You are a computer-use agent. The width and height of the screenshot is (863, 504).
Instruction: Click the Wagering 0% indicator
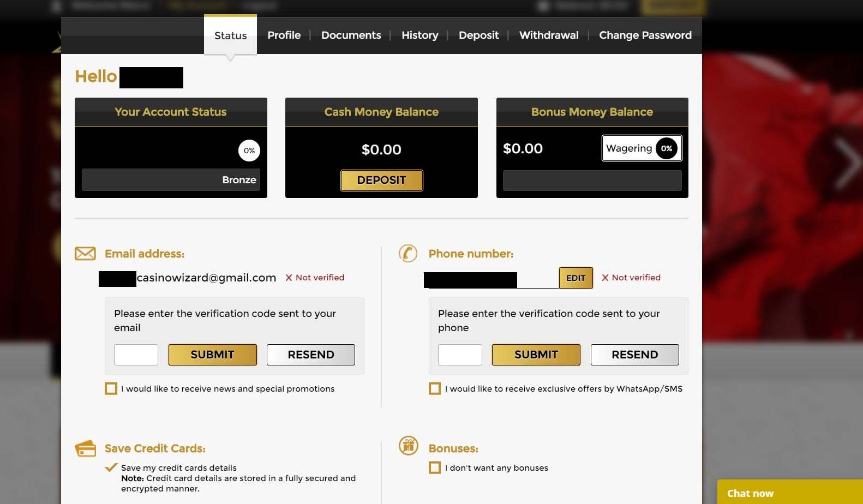642,148
